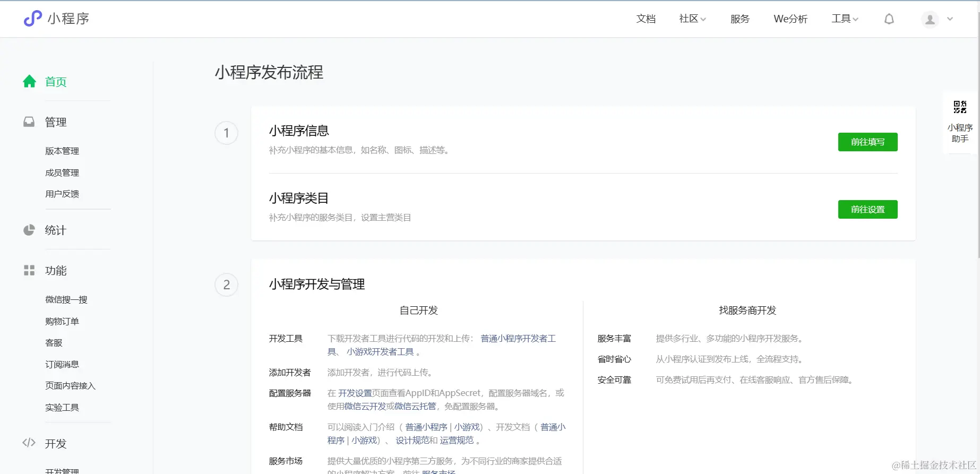980x474 pixels.
Task: Open 实验工具 sidebar item
Action: pyautogui.click(x=62, y=408)
